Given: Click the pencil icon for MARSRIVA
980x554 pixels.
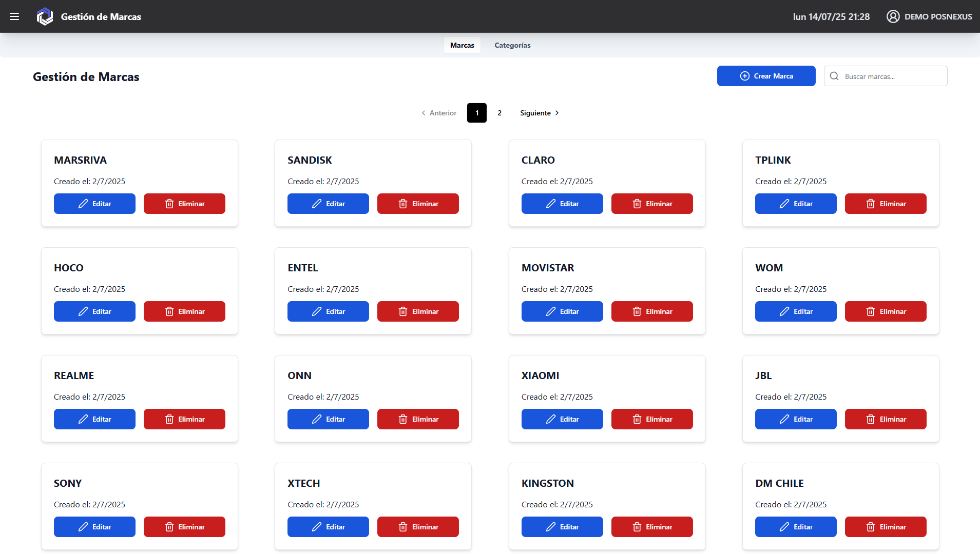Looking at the screenshot, I should tap(83, 204).
